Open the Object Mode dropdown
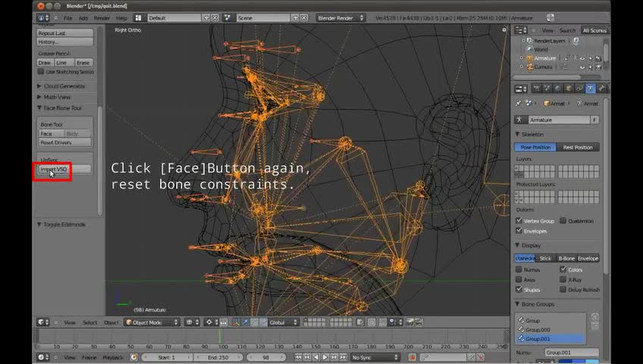The width and height of the screenshot is (643, 364). pos(152,322)
